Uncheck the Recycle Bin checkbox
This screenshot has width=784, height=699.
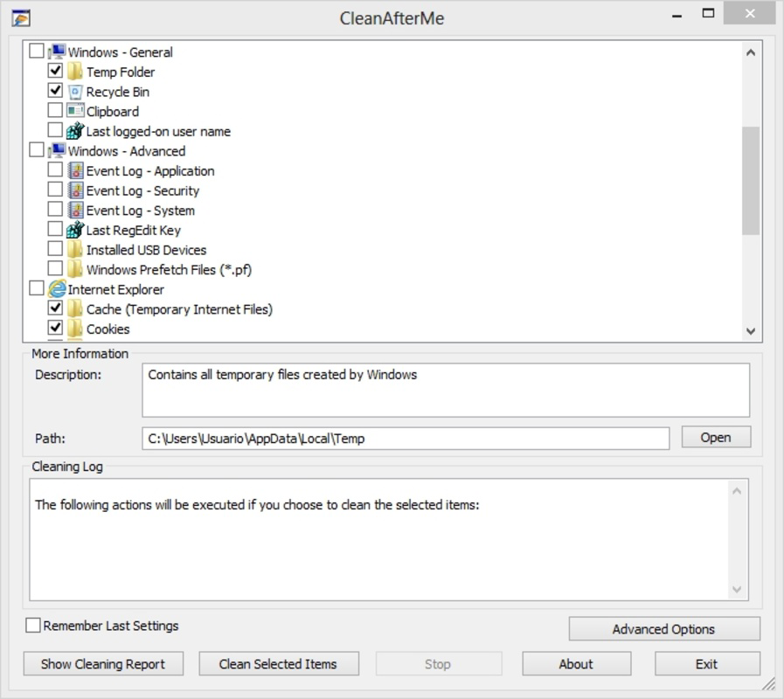coord(55,91)
